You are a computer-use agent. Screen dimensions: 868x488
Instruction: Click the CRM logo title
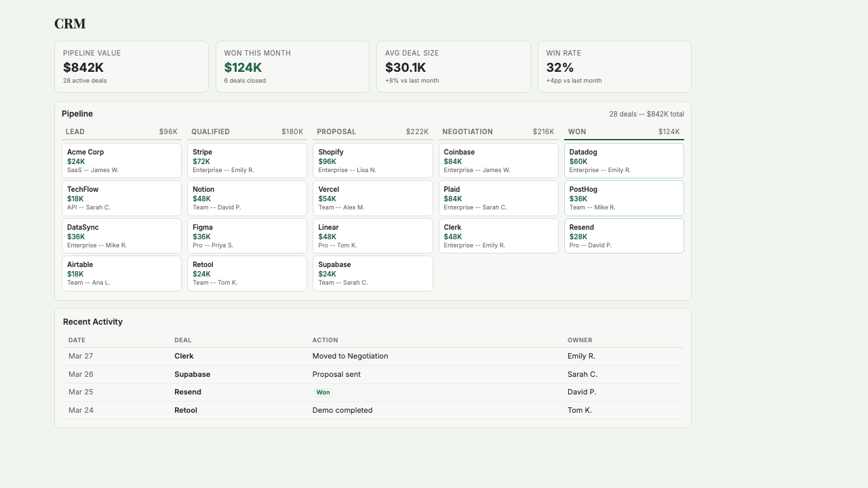71,23
